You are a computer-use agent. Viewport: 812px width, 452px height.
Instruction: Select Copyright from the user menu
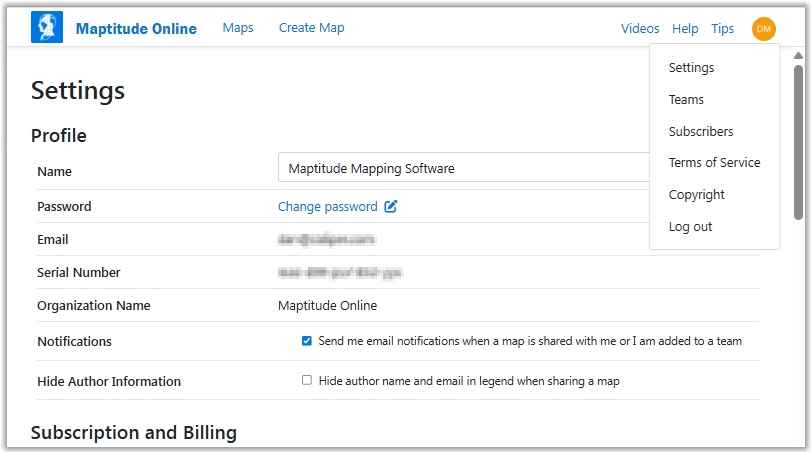pyautogui.click(x=696, y=195)
